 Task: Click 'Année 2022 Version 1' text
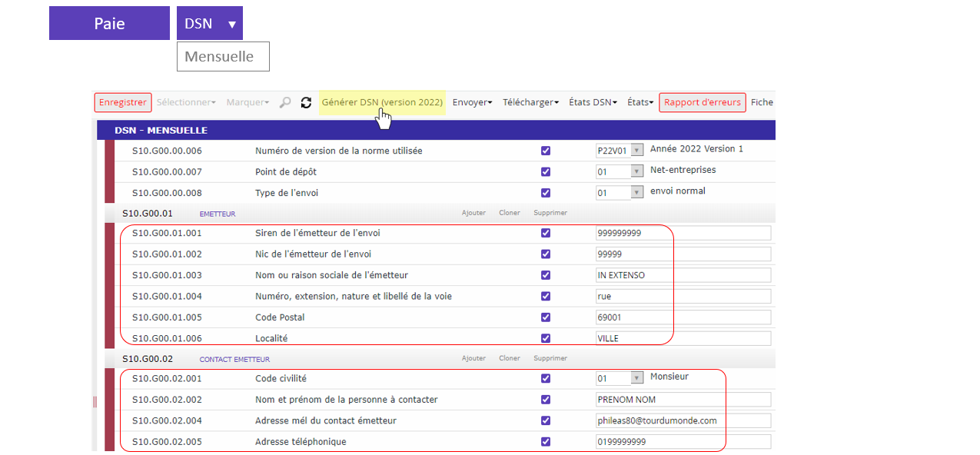point(696,149)
